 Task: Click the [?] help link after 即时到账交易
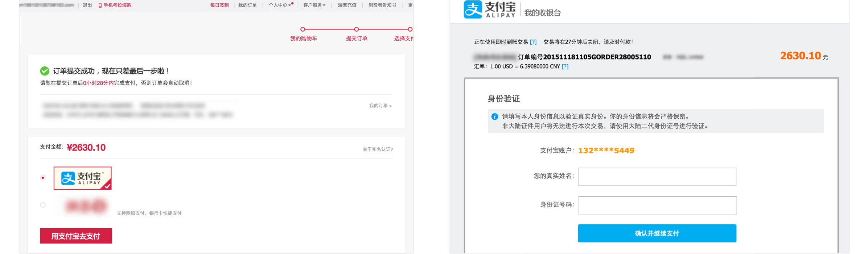[x=533, y=42]
